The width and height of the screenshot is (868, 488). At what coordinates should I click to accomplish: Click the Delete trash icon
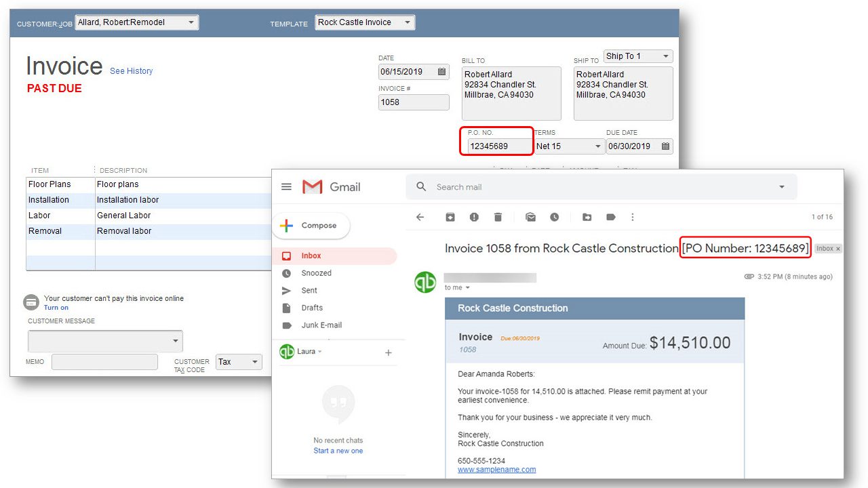498,217
